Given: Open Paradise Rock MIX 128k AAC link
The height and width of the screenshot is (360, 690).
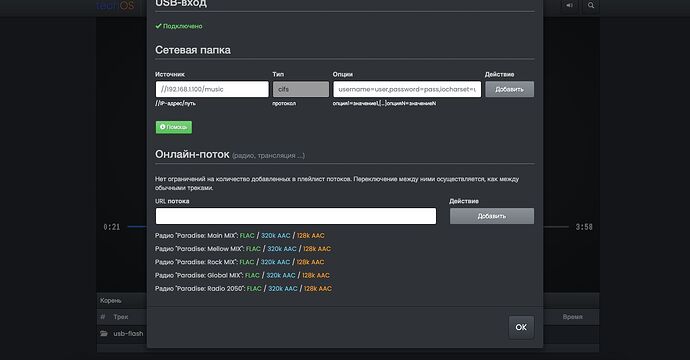Looking at the screenshot, I should (310, 262).
